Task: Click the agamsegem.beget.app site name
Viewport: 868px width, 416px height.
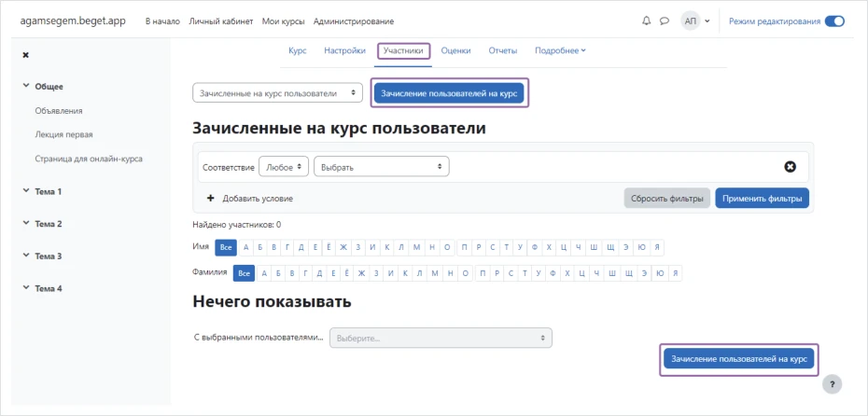Action: pos(73,21)
